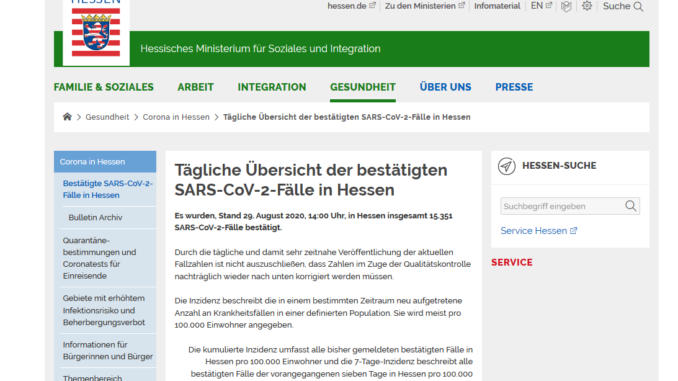This screenshot has height=381, width=678.
Task: Click the chevron before Gesundheit in breadcrumb
Action: [79, 117]
